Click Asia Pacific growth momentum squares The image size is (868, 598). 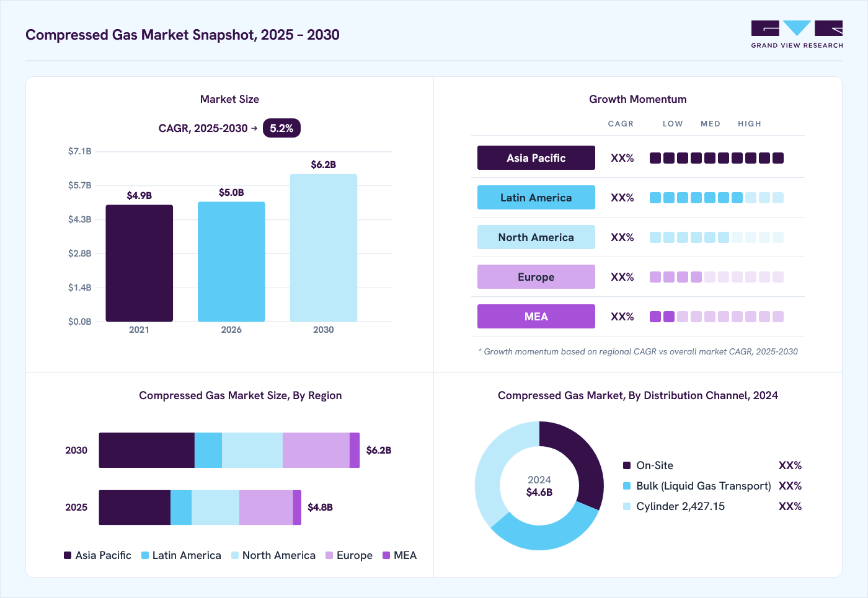[x=717, y=158]
